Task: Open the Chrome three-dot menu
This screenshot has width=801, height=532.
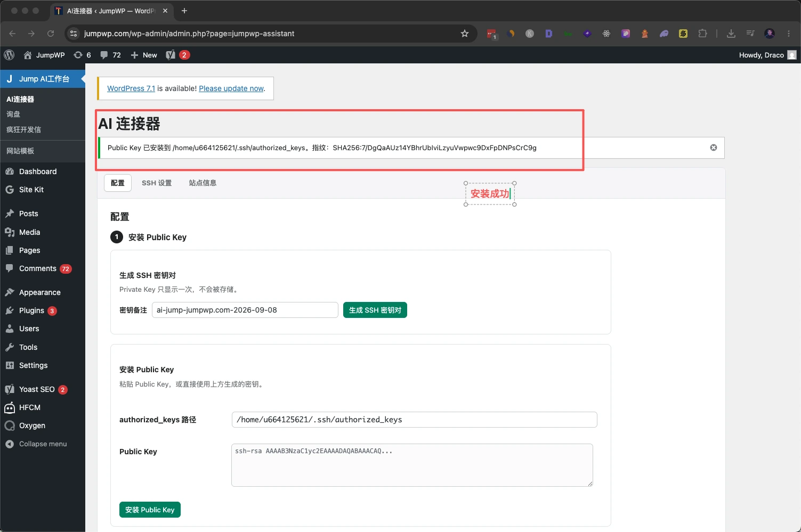Action: [x=789, y=34]
